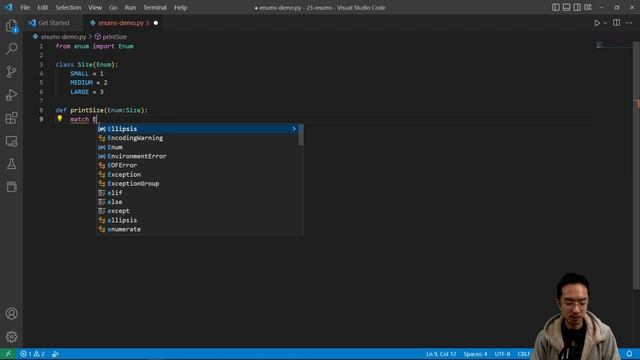Click the status bar run icon

(55, 354)
